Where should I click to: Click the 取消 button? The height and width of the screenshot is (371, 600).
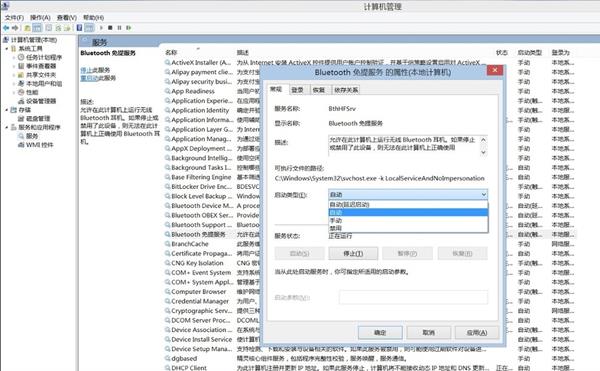429,332
